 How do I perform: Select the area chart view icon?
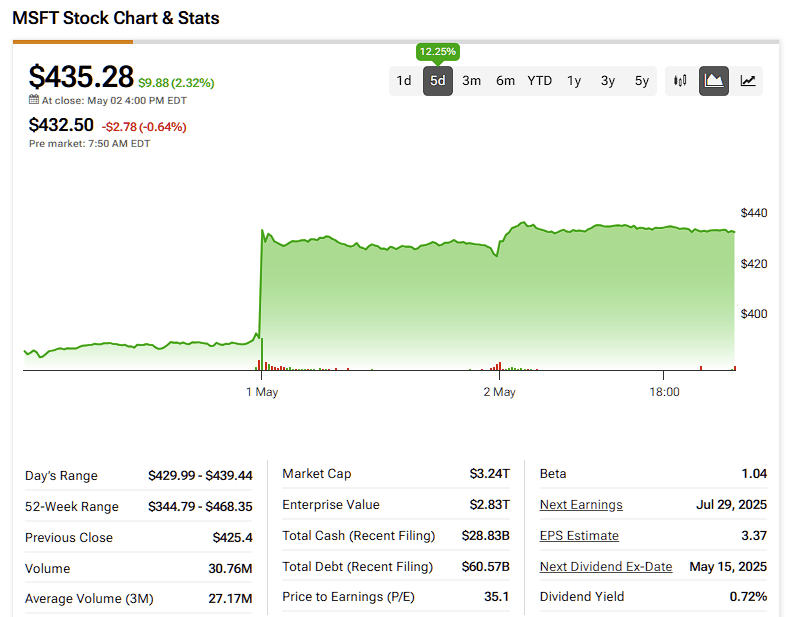714,81
